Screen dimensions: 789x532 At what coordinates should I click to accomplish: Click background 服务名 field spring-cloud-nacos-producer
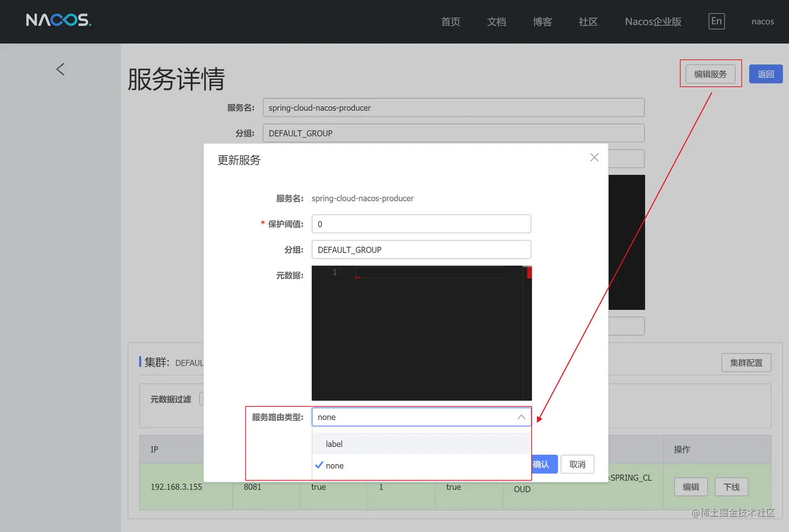pyautogui.click(x=453, y=107)
